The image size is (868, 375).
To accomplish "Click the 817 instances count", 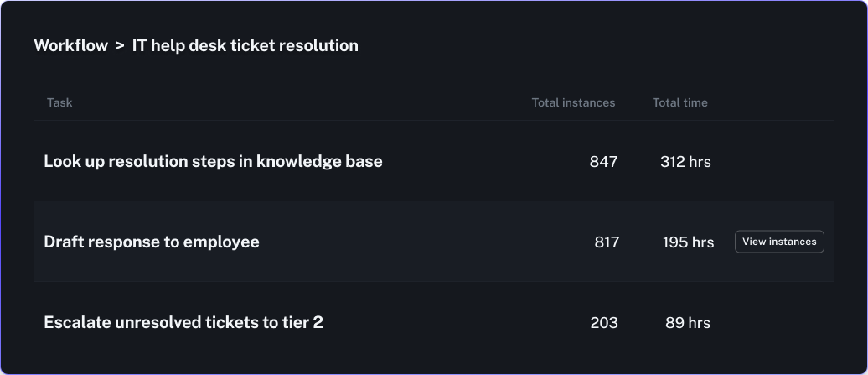I will [607, 242].
